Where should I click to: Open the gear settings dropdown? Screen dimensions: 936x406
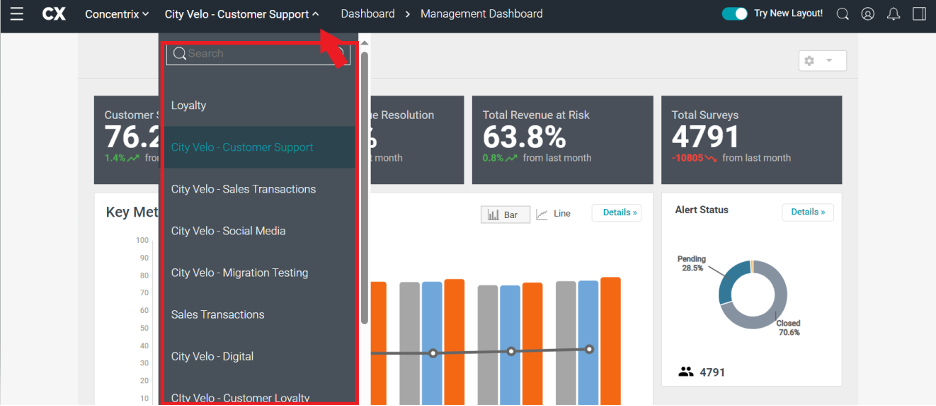(x=823, y=61)
